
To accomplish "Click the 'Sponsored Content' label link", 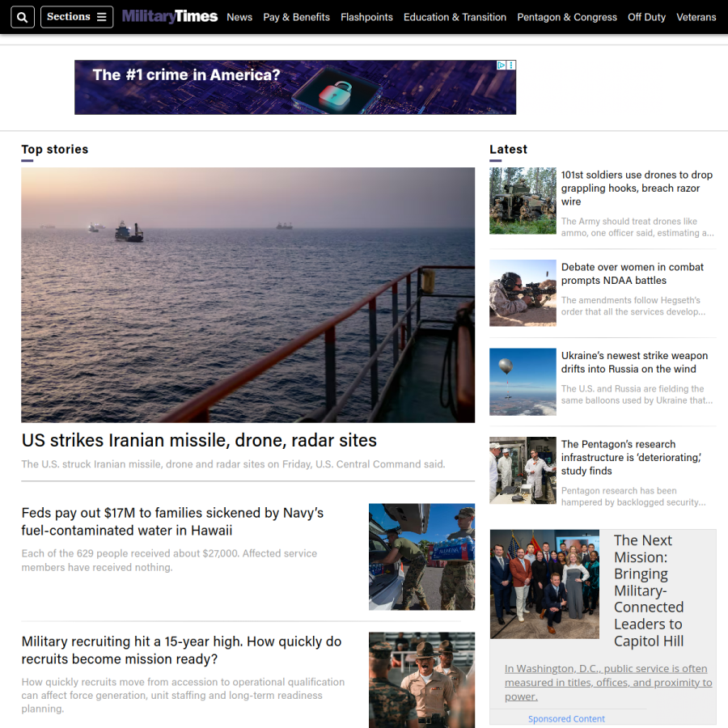I will 566,719.
